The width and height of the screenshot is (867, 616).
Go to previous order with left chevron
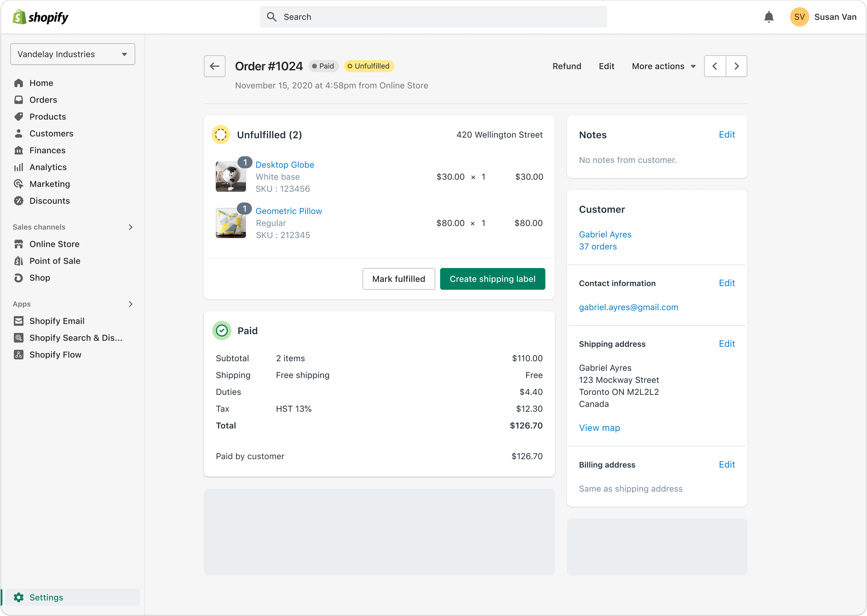pyautogui.click(x=715, y=66)
